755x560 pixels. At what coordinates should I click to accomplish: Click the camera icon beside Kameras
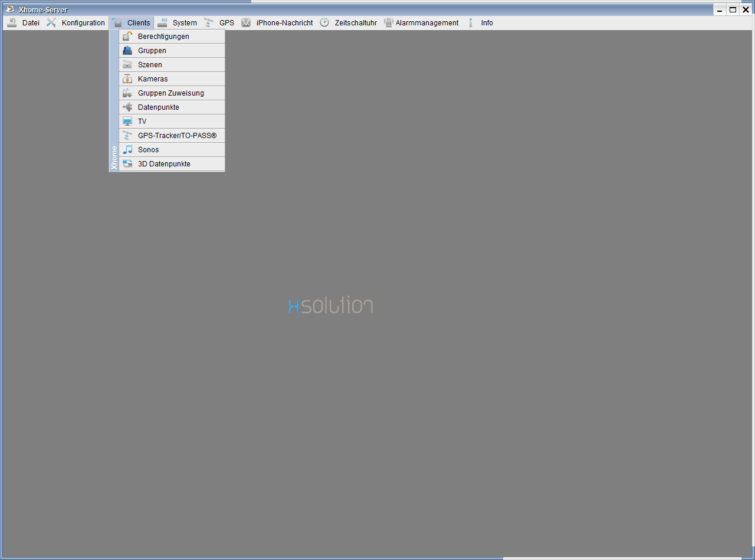pyautogui.click(x=127, y=79)
